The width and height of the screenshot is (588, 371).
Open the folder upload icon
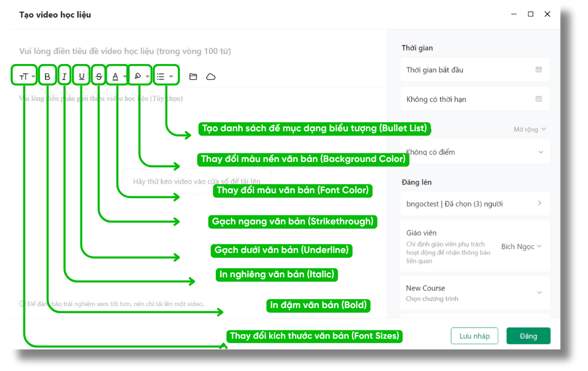coord(193,77)
